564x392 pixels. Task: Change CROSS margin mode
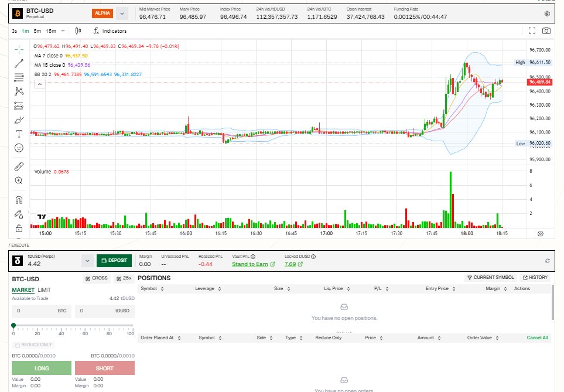97,278
